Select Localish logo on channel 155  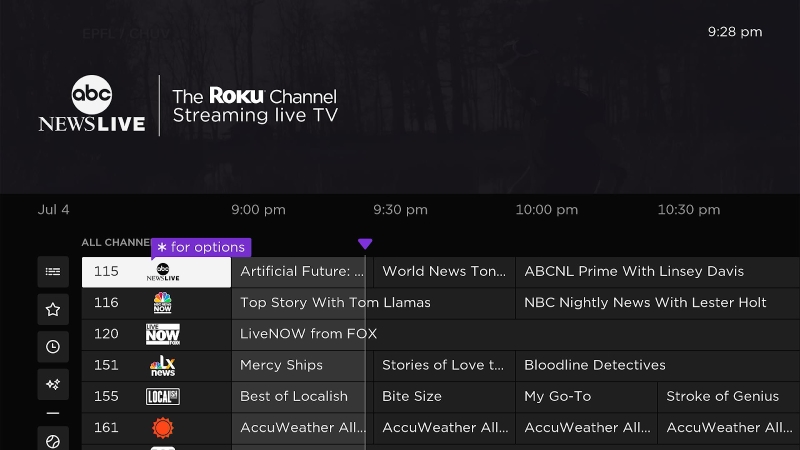[163, 396]
